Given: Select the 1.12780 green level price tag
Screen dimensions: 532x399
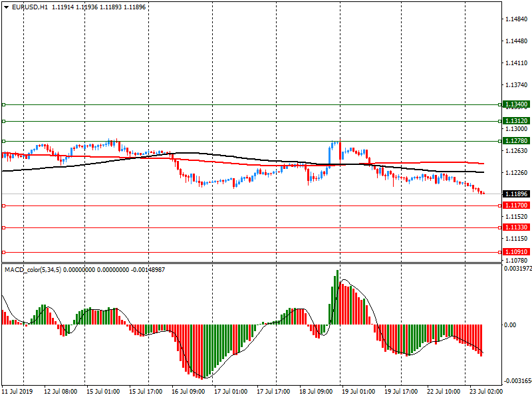Looking at the screenshot, I should [x=517, y=141].
